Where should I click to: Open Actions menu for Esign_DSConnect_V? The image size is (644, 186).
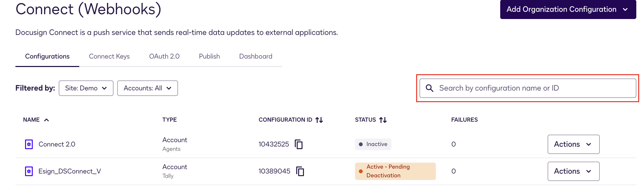[573, 171]
